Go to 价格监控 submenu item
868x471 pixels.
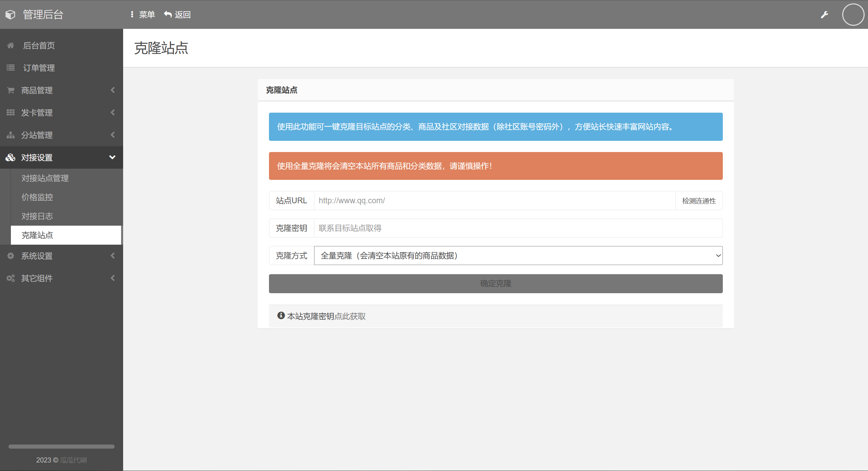(37, 197)
